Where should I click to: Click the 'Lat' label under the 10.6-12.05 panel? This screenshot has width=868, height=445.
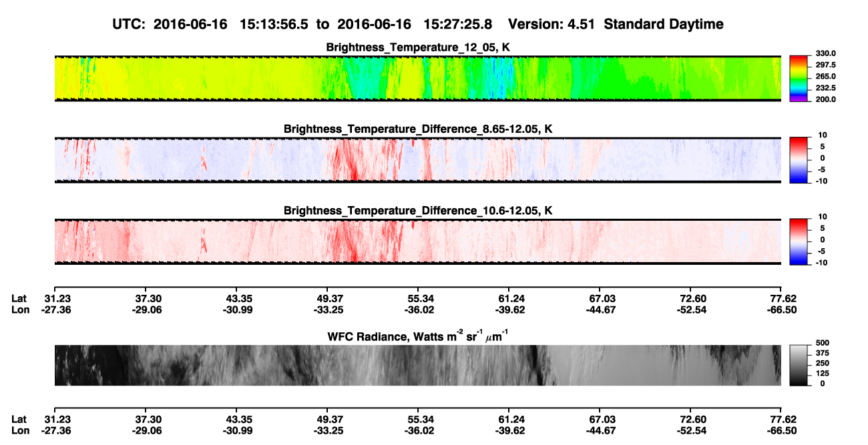(19, 298)
